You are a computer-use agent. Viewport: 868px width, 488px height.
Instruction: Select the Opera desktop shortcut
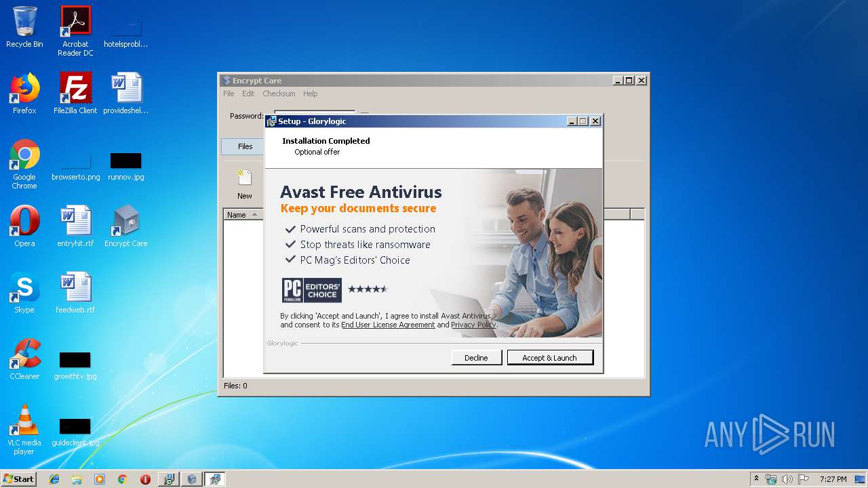[x=24, y=226]
